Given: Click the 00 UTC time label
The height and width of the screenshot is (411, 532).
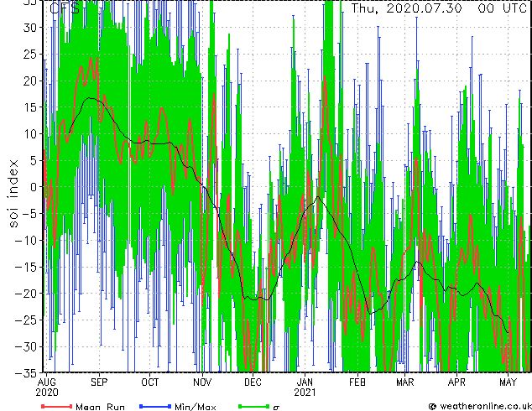Looking at the screenshot, I should pos(502,8).
